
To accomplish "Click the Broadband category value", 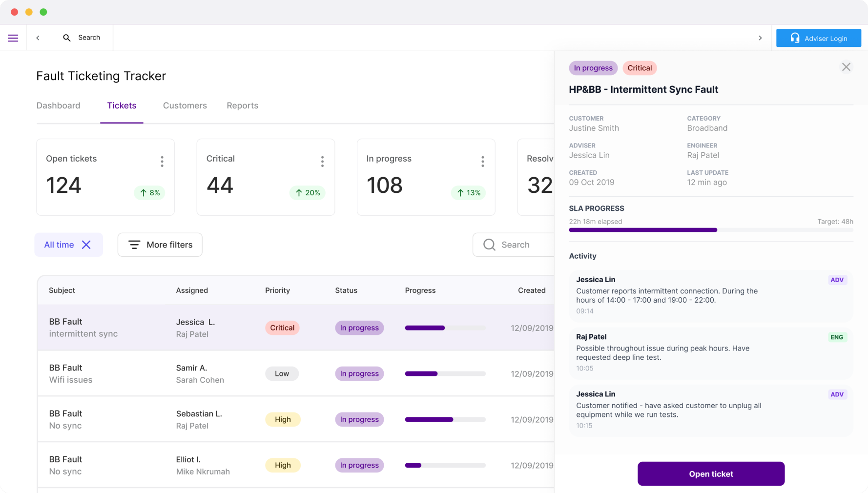I will click(x=707, y=128).
